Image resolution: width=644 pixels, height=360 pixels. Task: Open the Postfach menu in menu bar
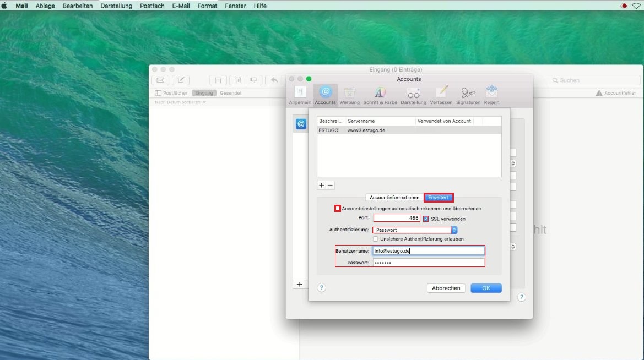(152, 6)
